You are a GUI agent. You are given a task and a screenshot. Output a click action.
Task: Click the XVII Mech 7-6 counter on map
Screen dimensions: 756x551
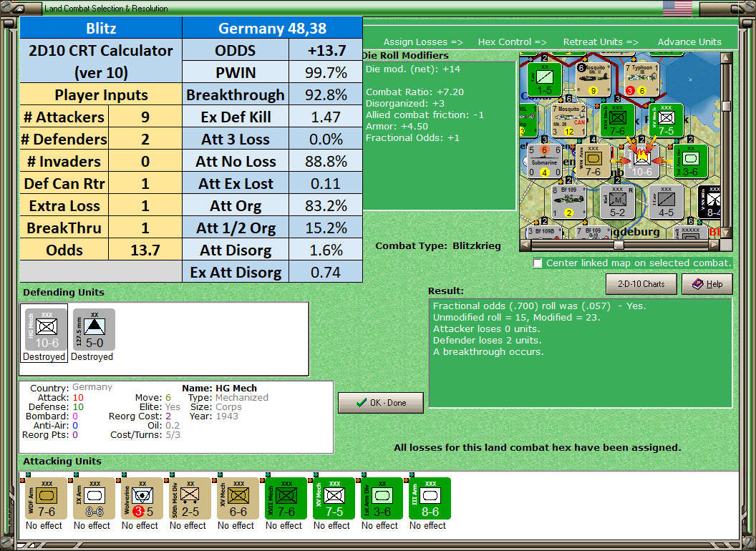point(618,120)
